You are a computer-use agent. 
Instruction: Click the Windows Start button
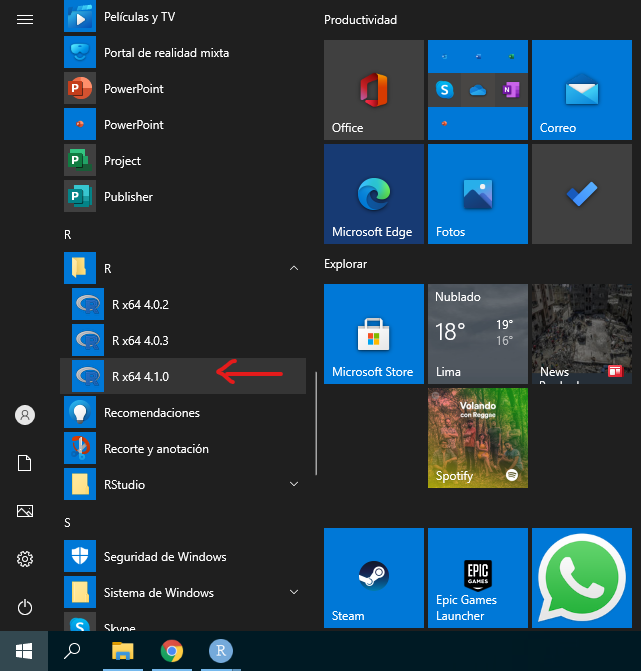point(24,651)
